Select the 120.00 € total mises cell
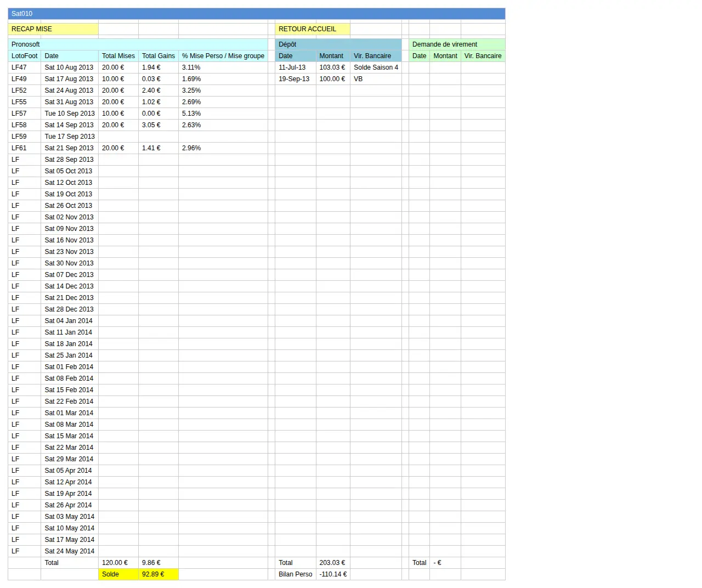 [118, 563]
